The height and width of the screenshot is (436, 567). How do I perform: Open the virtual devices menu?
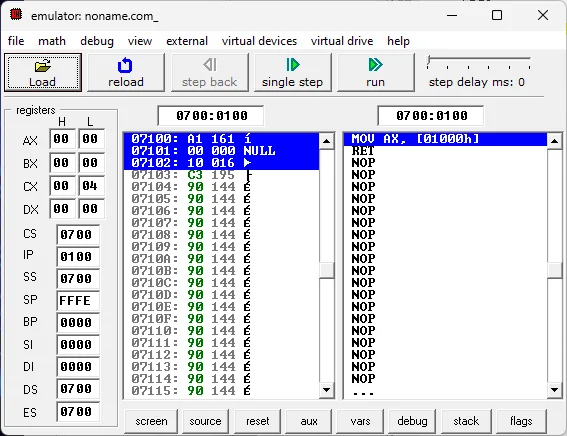(259, 41)
